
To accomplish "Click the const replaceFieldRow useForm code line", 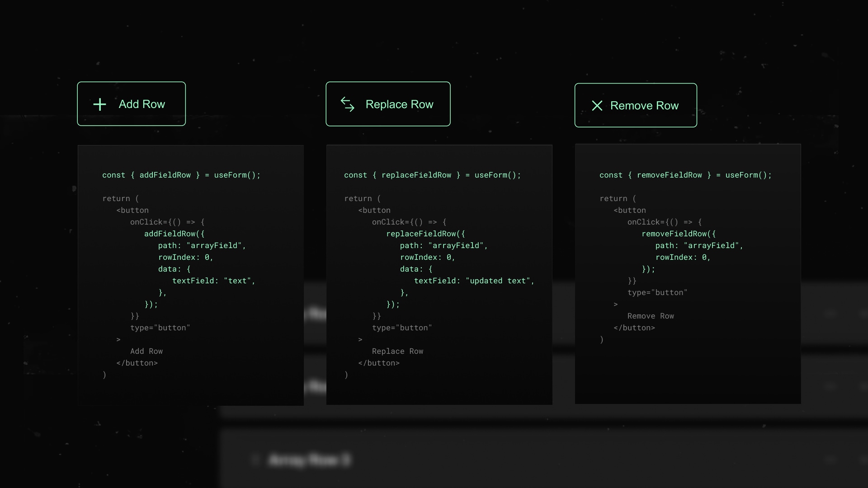I will point(432,175).
